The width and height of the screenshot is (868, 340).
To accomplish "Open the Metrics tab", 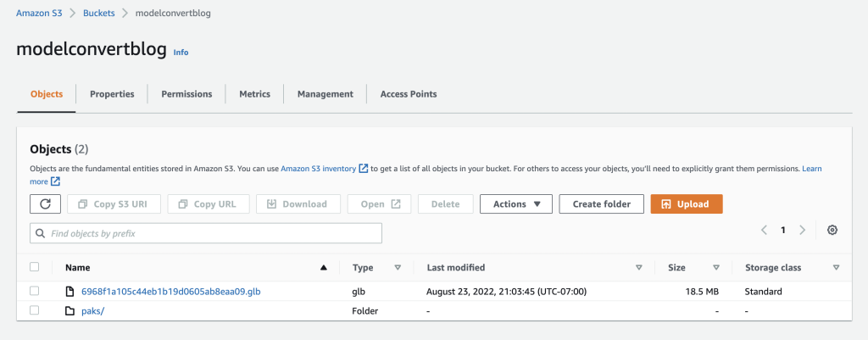I will tap(254, 94).
